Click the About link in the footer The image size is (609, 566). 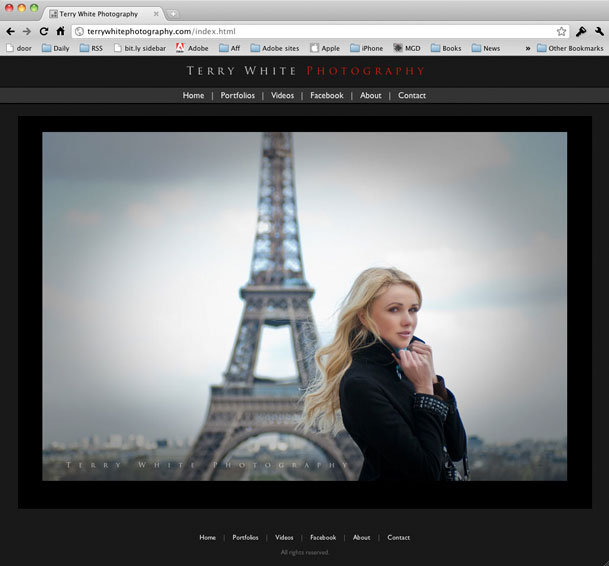pyautogui.click(x=361, y=538)
